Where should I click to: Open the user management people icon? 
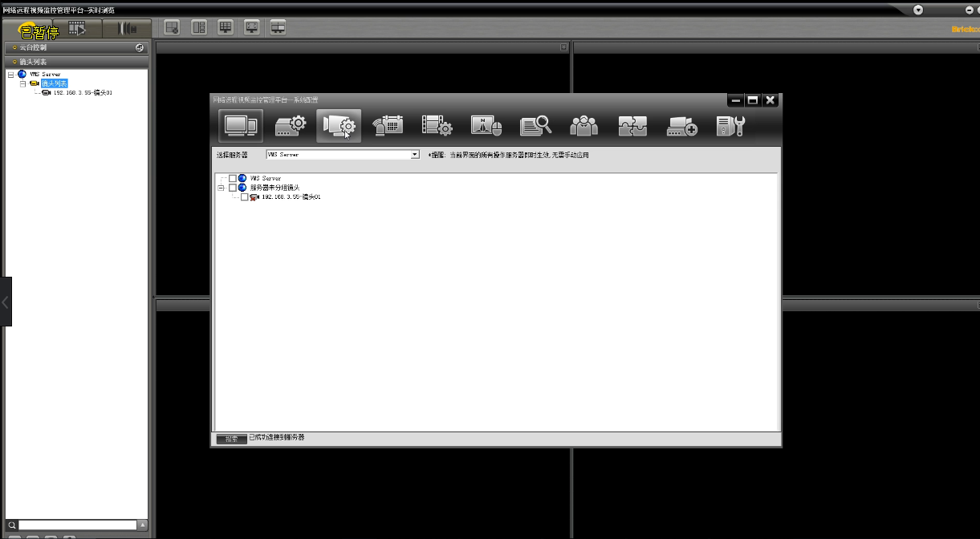[584, 126]
